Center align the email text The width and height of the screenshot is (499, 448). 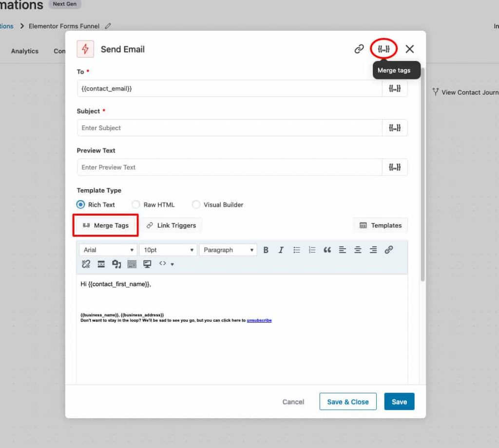tap(358, 250)
